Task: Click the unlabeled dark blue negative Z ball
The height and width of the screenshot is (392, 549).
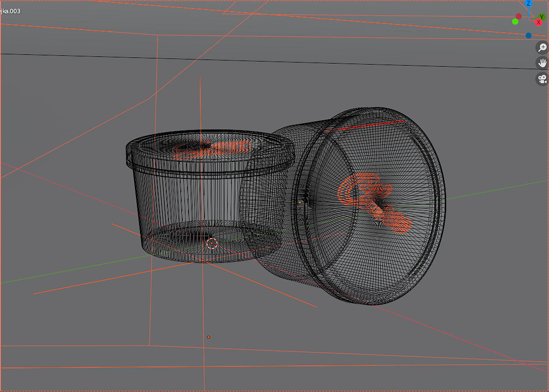Action: coord(528,36)
